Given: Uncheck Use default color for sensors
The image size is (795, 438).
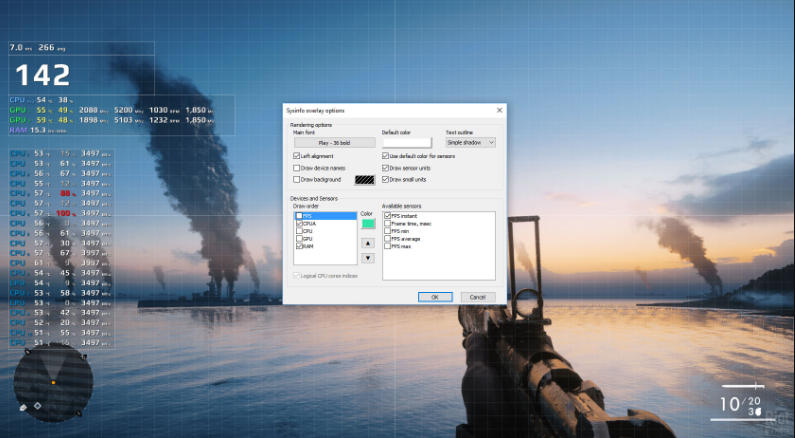Looking at the screenshot, I should click(x=385, y=156).
